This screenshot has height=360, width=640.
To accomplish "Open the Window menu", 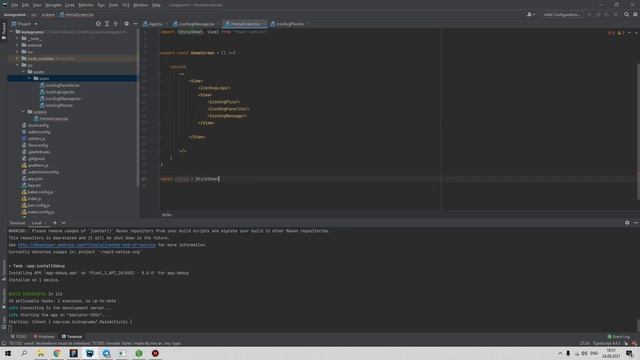I will [140, 5].
